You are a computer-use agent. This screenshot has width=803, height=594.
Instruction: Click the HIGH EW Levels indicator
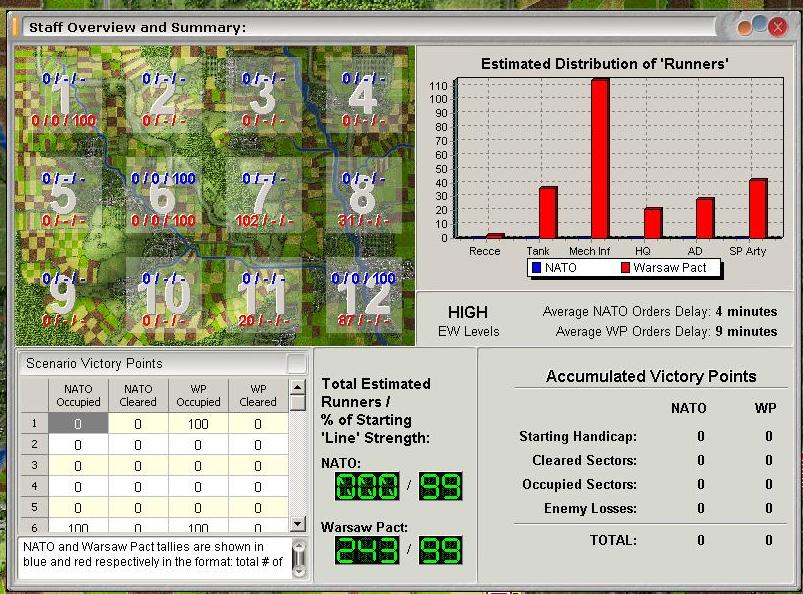(468, 321)
